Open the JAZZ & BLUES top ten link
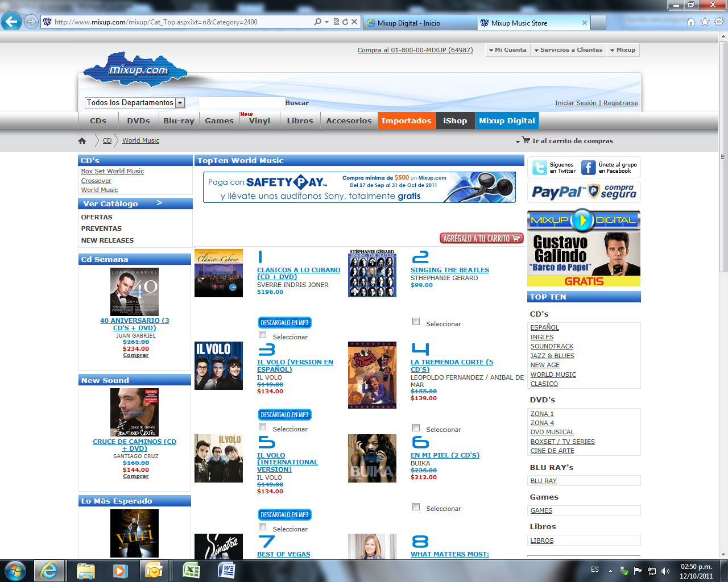 [x=552, y=356]
